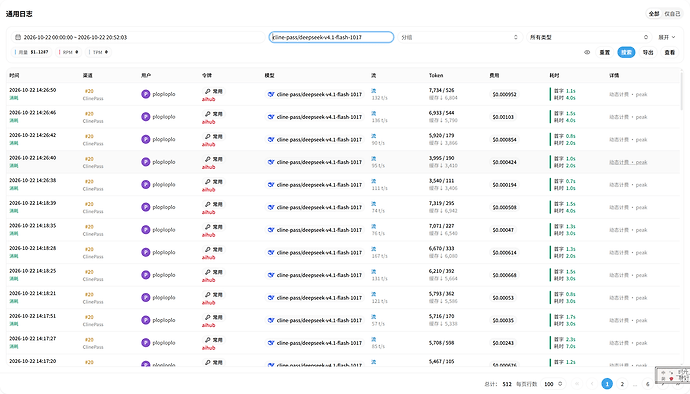Click channel #20 in 14:26:50 row
Viewport: 690px width, 394px height.
[x=89, y=91]
